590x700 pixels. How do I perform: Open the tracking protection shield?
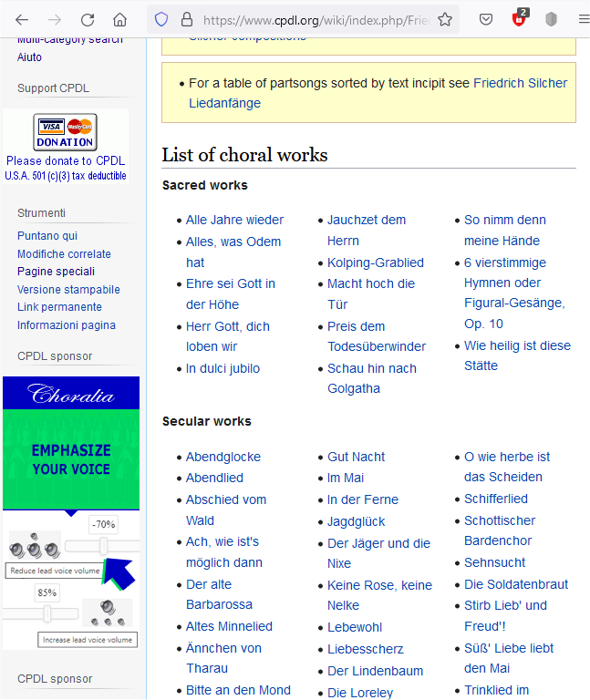161,19
